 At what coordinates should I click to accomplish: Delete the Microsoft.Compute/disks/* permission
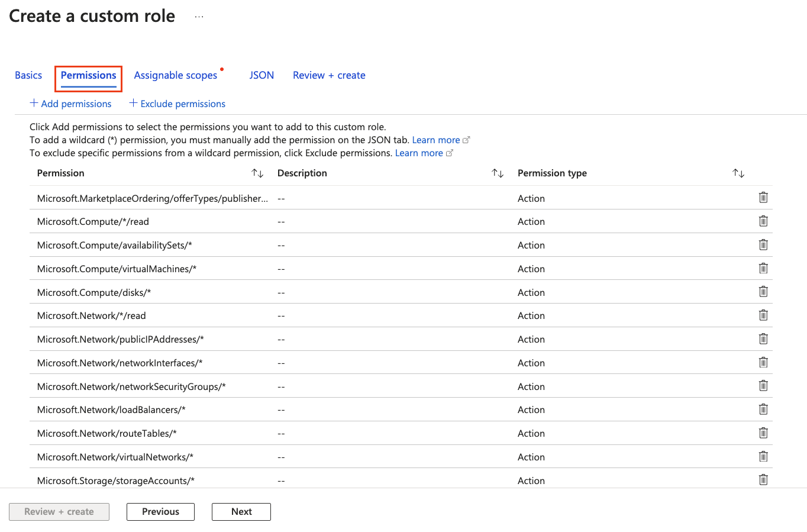tap(763, 292)
